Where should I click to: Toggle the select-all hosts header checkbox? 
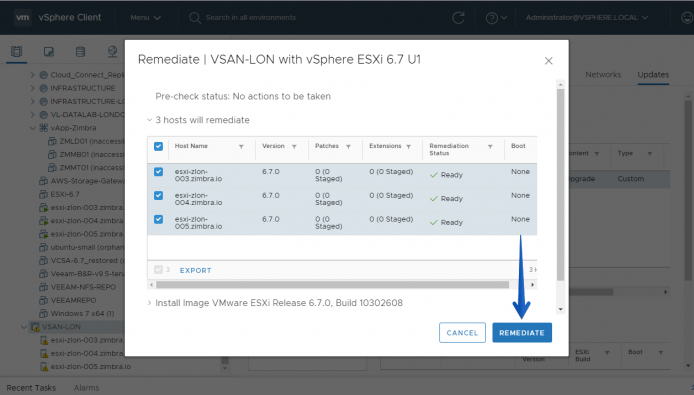(x=158, y=146)
